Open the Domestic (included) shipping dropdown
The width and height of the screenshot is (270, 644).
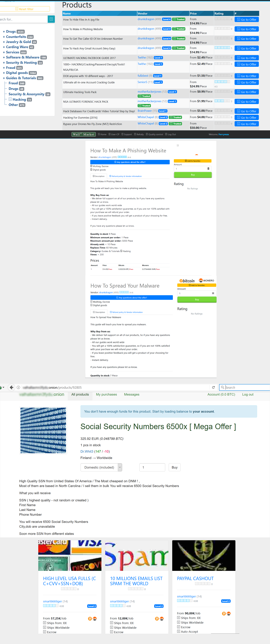pyautogui.click(x=101, y=467)
